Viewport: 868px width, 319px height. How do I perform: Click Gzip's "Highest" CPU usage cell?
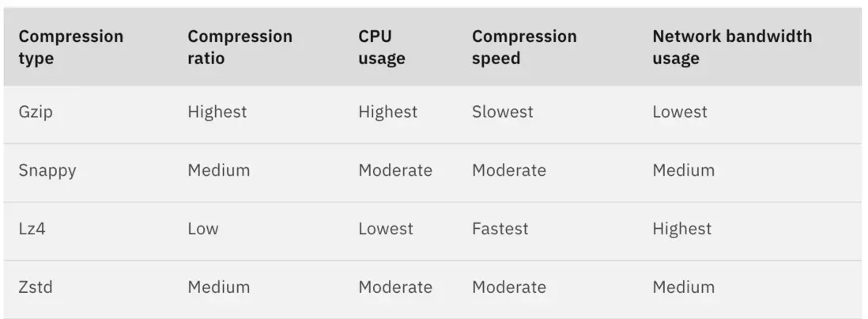click(x=387, y=112)
